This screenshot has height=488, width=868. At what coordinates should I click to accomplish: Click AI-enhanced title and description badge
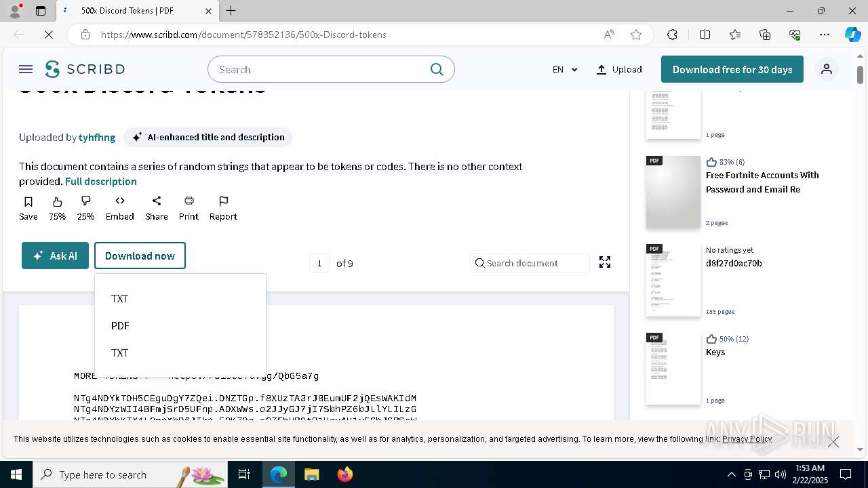click(x=208, y=137)
